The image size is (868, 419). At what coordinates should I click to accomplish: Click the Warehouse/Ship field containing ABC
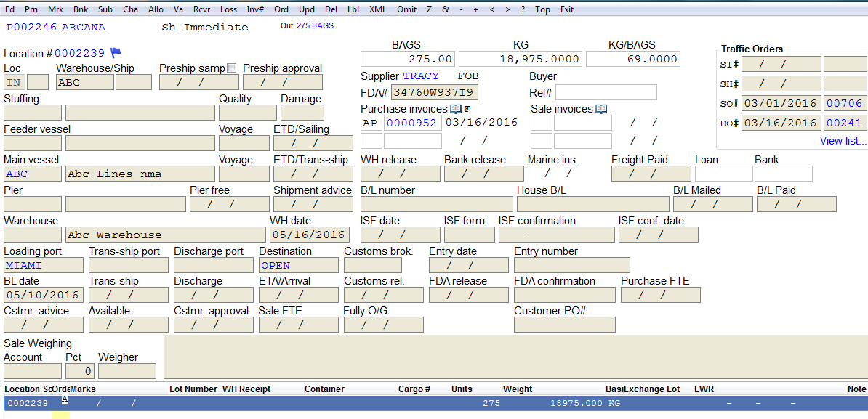[x=85, y=82]
